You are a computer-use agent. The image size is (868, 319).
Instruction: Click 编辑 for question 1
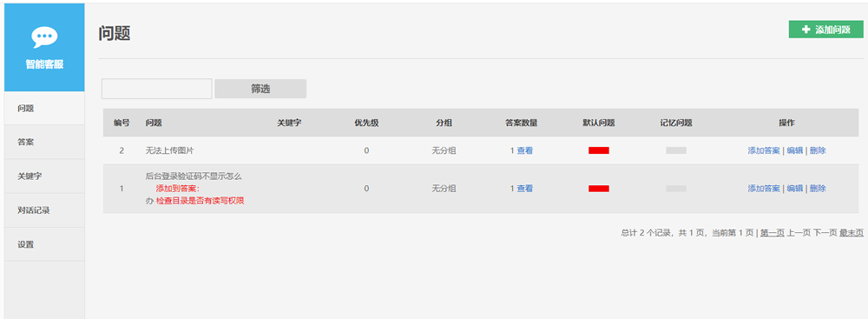click(x=795, y=189)
